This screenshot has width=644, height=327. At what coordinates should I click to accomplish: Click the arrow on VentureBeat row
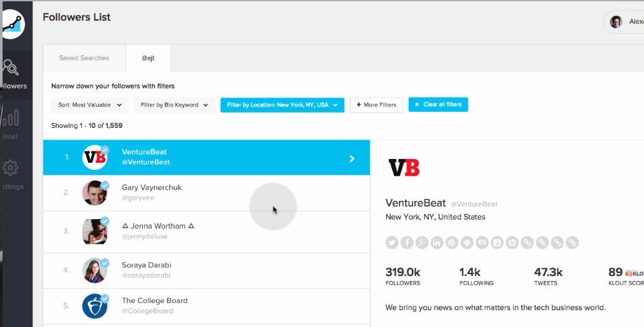352,158
